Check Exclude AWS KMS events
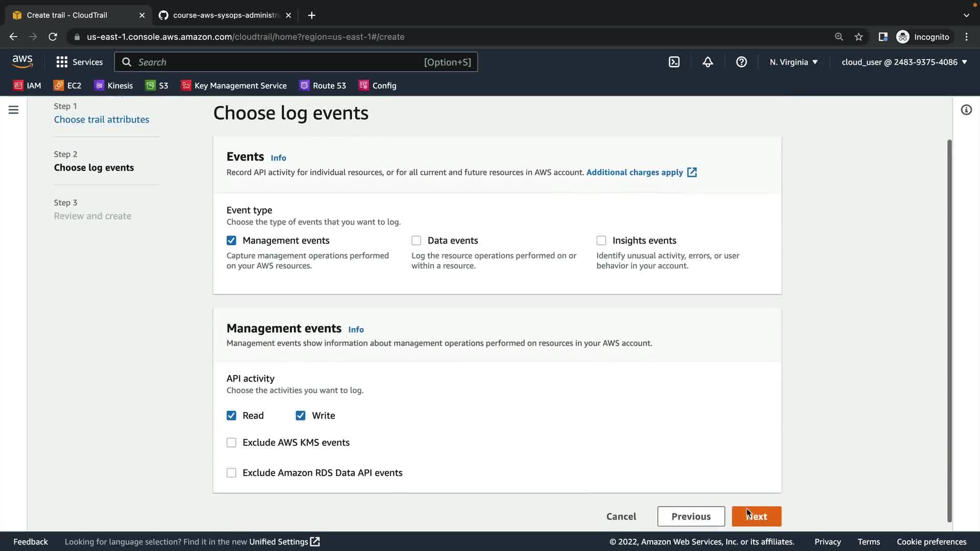980x551 pixels. 231,442
